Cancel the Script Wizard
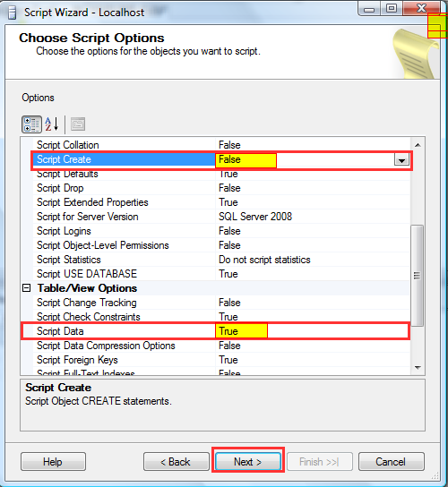Viewport: 448px width, 487px height. pos(392,462)
